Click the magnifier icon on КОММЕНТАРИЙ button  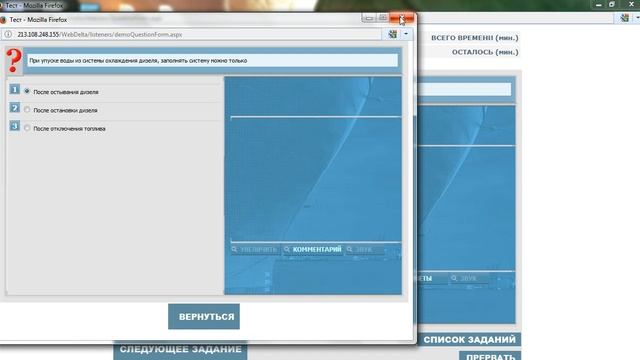(287, 249)
